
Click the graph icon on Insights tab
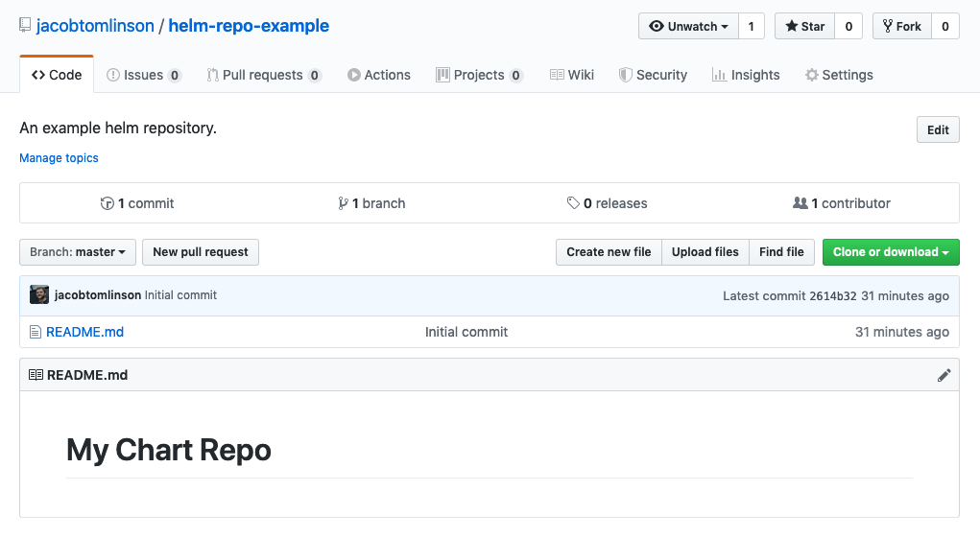pos(719,75)
